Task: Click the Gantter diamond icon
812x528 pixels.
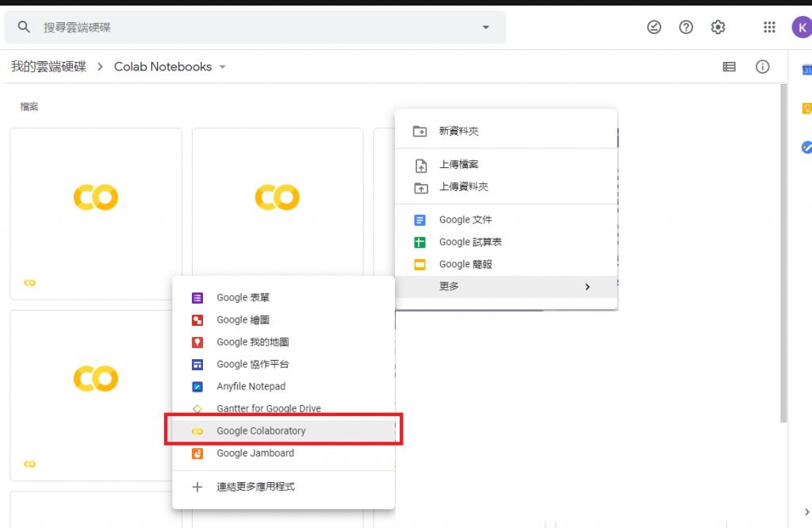Action: tap(197, 408)
